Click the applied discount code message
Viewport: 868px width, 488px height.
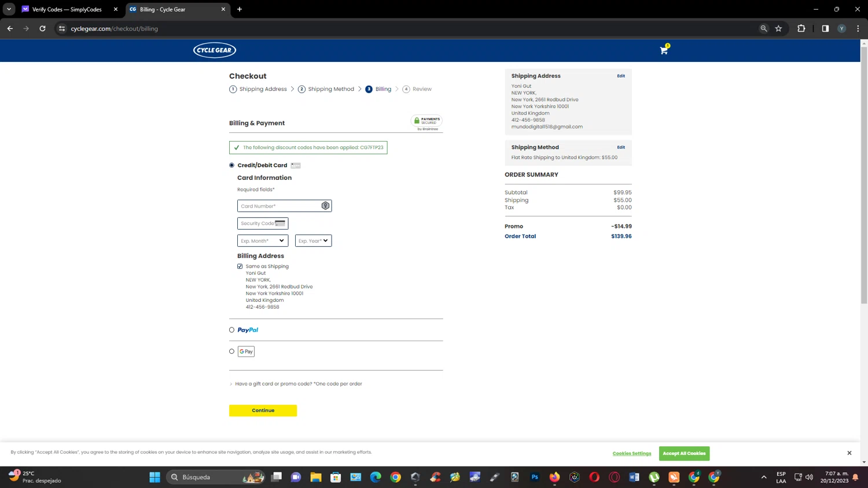pyautogui.click(x=308, y=147)
